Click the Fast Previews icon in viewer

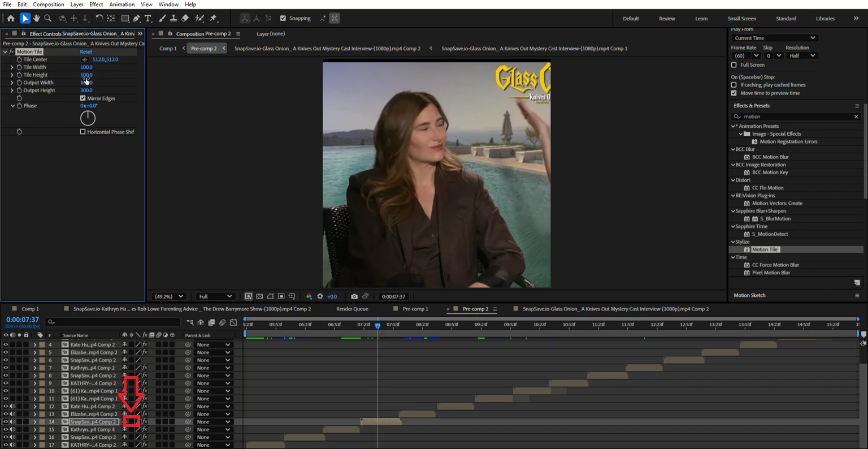(248, 296)
